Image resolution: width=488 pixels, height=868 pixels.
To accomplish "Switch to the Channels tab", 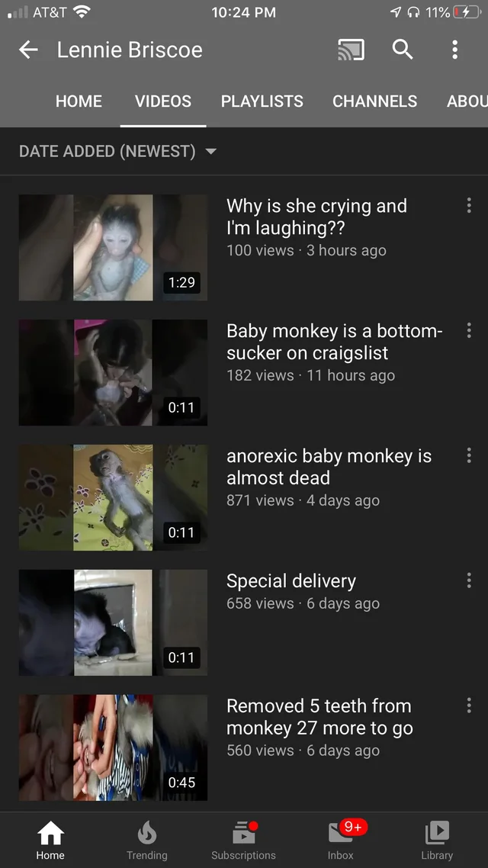I will coord(374,101).
